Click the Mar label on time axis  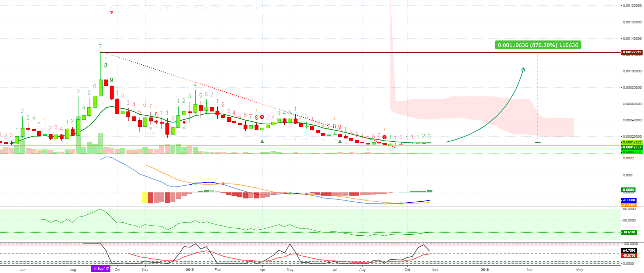pos(530,270)
